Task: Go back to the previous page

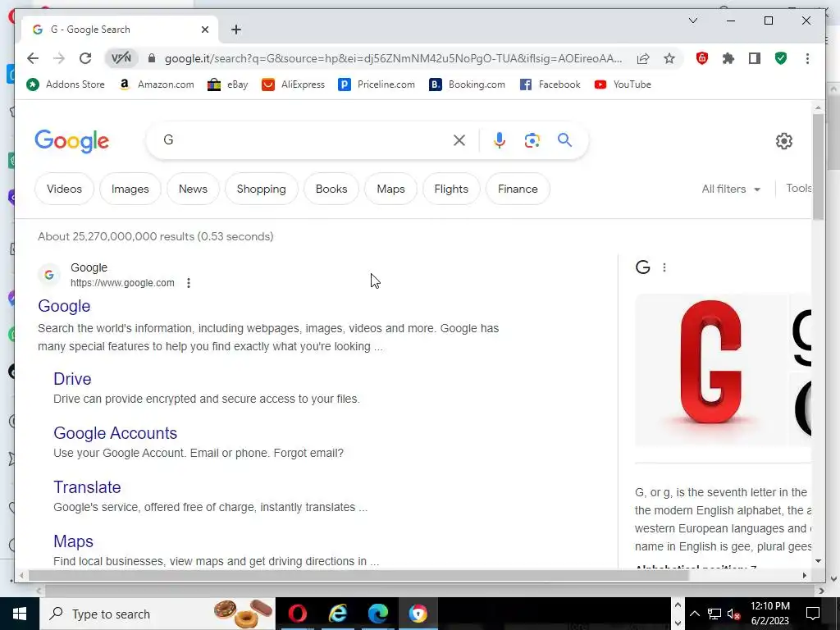Action: pos(33,58)
